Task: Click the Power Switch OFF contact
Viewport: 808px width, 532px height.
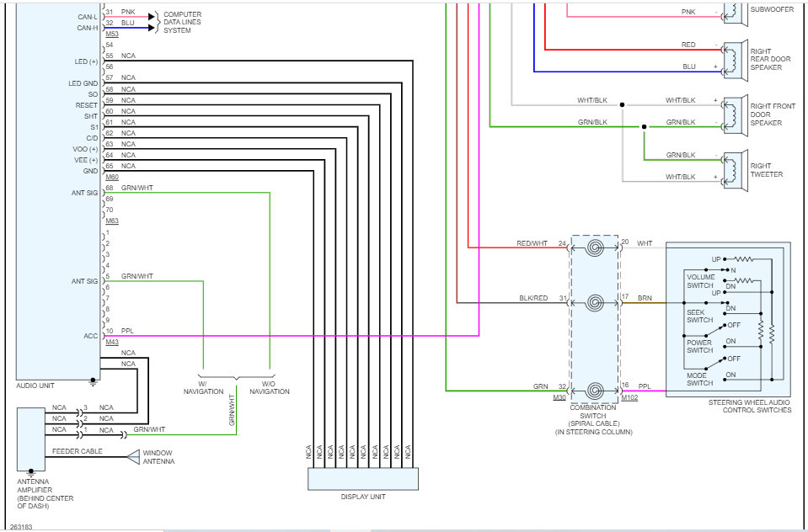Action: click(x=725, y=326)
